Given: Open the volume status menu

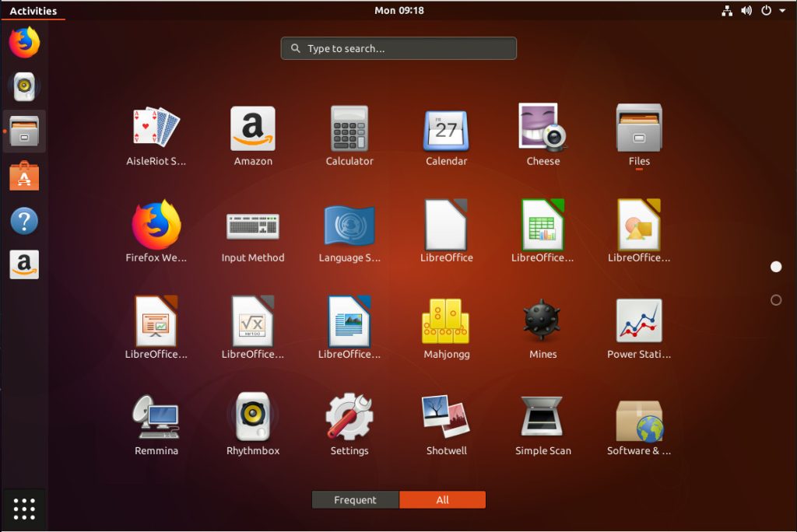Looking at the screenshot, I should coord(746,11).
